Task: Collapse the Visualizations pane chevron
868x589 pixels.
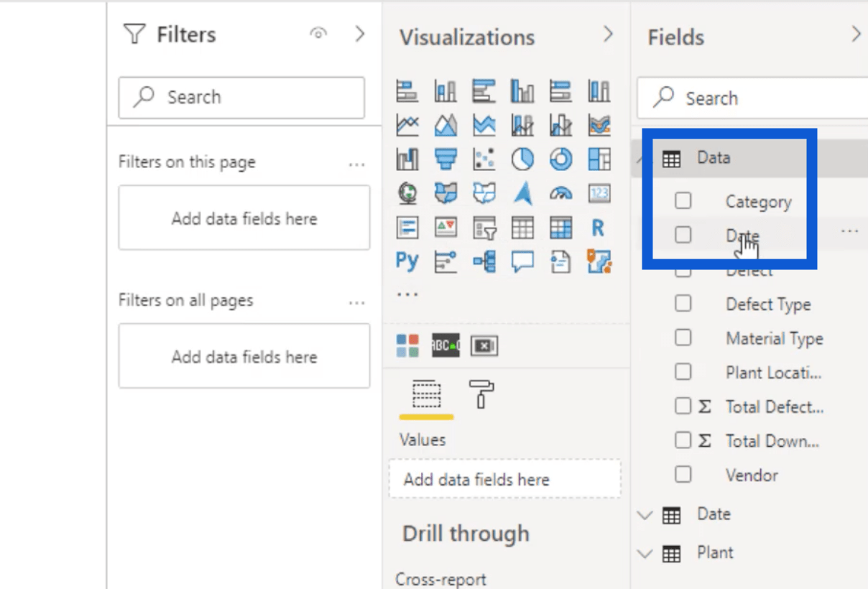Action: 608,34
